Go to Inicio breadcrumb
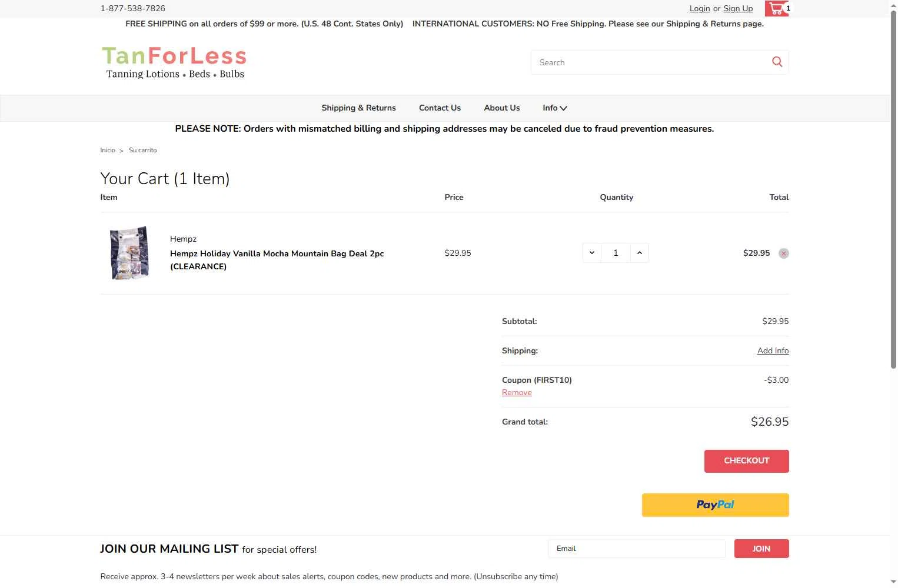 [x=108, y=150]
